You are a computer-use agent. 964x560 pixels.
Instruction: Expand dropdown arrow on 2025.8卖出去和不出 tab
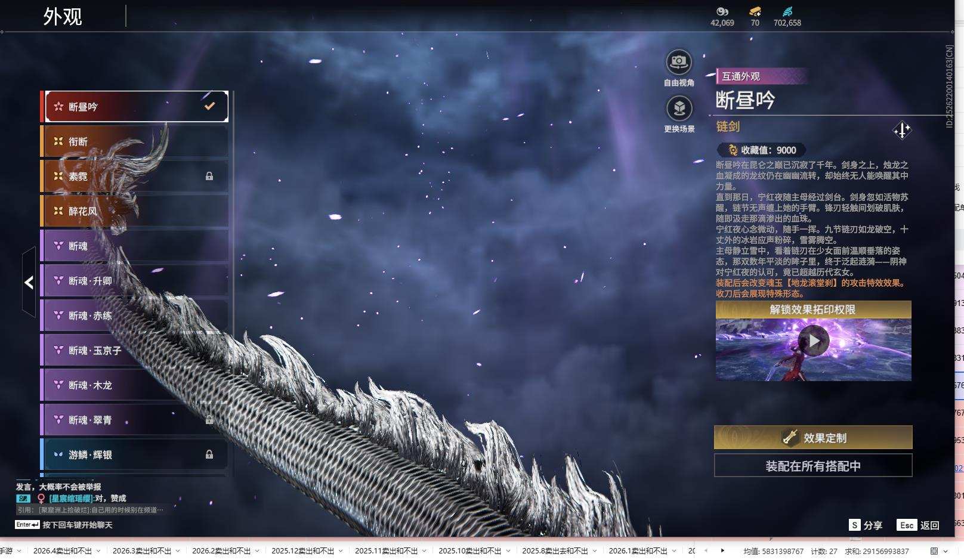[x=595, y=551]
